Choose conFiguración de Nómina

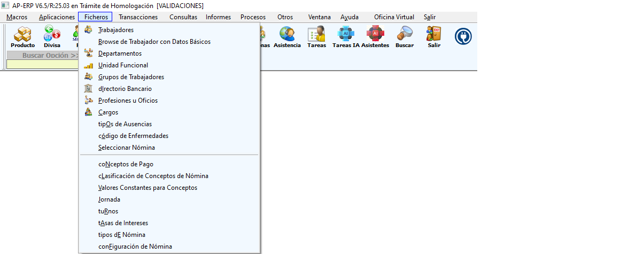tap(169, 247)
